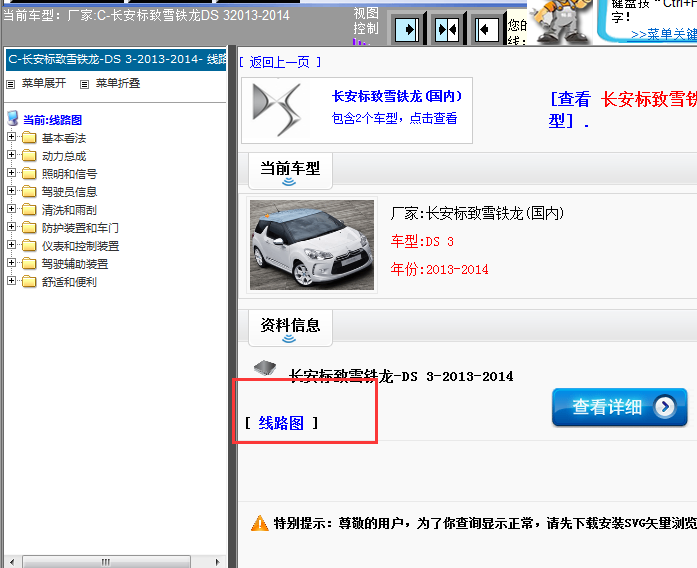The height and width of the screenshot is (568, 697).
Task: Click the 查看 长安标致雪铁 车型 link
Action: point(622,109)
